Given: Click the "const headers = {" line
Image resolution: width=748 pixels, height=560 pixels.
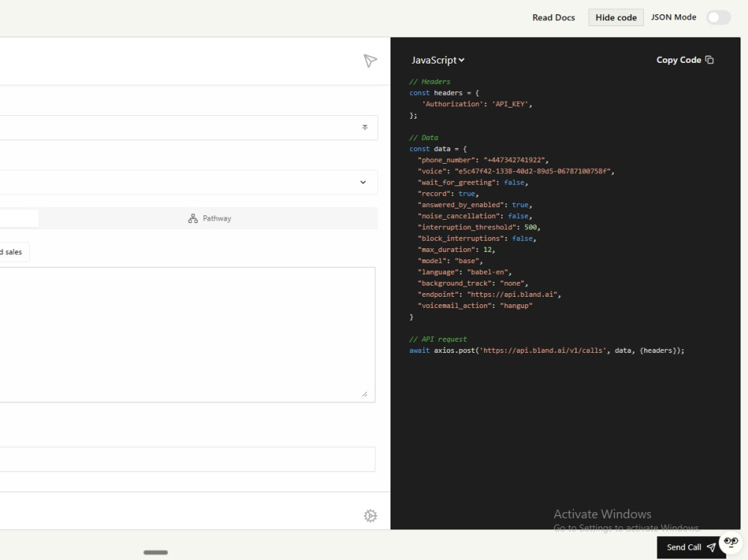Looking at the screenshot, I should pyautogui.click(x=444, y=93).
